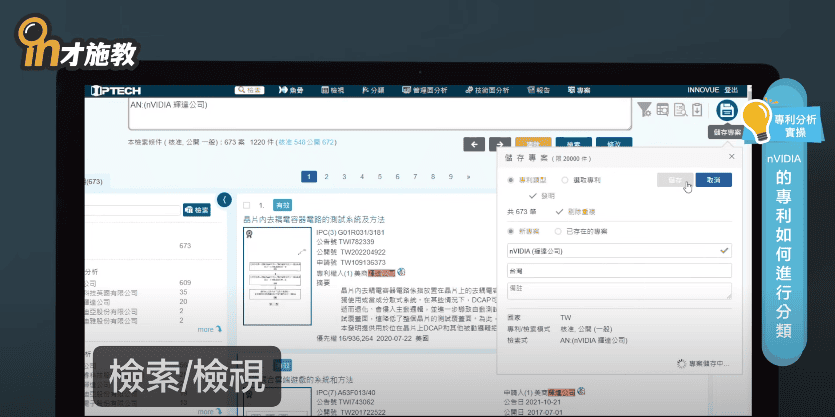The width and height of the screenshot is (835, 417).
Task: Select the 專利類型 radio button
Action: click(511, 180)
